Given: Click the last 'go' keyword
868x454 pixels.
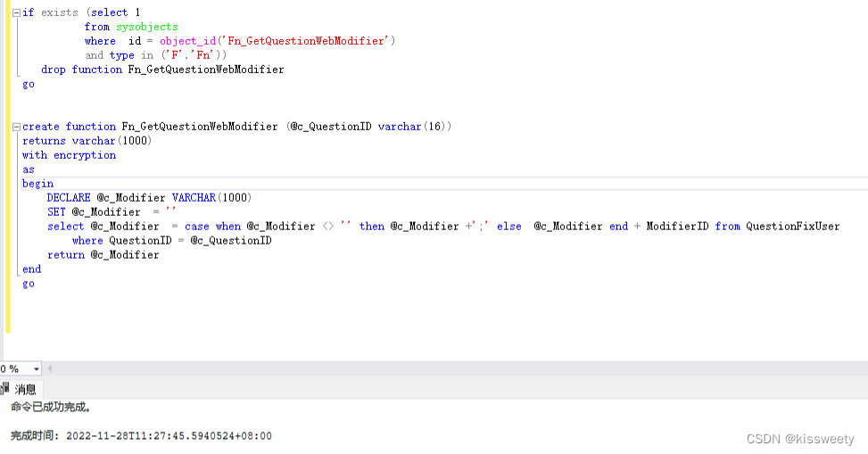Looking at the screenshot, I should click(29, 284).
